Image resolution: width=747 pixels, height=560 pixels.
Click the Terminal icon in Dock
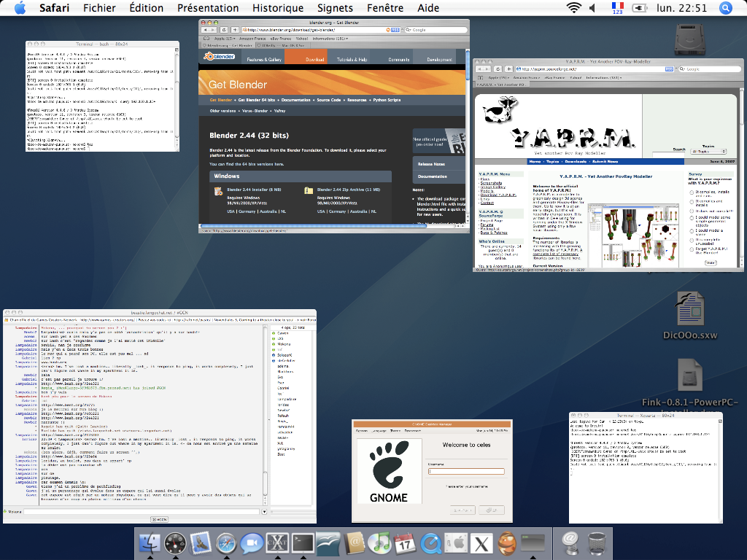tap(302, 543)
